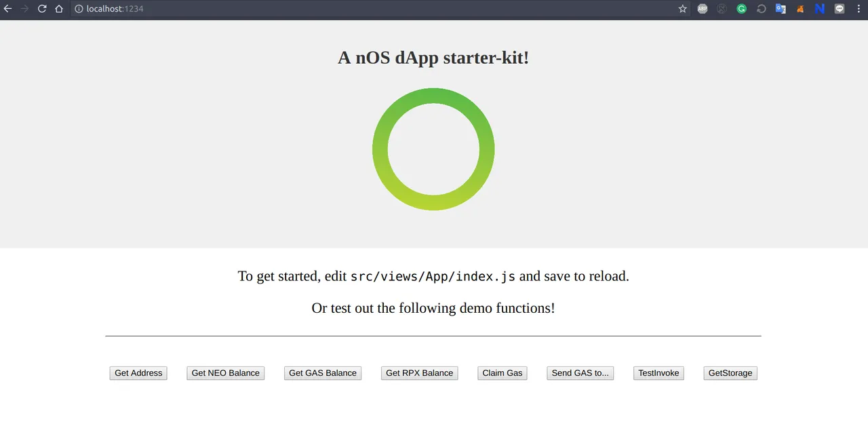
Task: Click the Get GAS Balance button
Action: tap(323, 373)
